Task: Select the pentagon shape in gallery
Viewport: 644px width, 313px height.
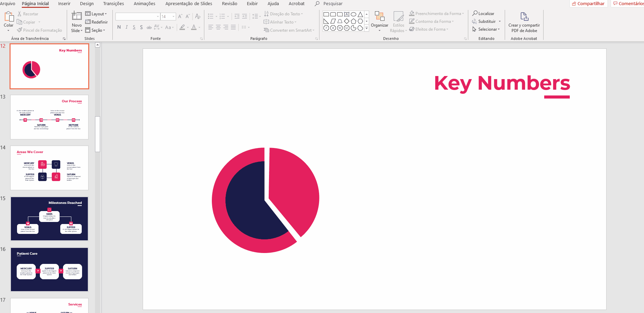Action: (354, 21)
